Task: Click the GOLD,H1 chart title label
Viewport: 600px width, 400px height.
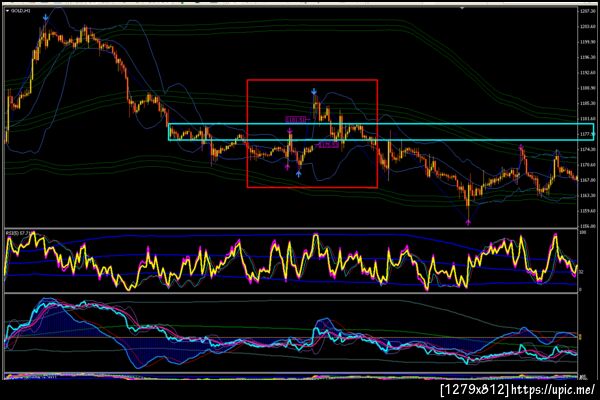Action: [21, 11]
